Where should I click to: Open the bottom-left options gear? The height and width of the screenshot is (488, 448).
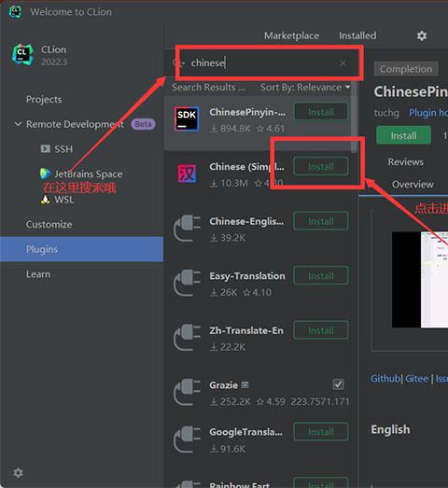[x=18, y=472]
